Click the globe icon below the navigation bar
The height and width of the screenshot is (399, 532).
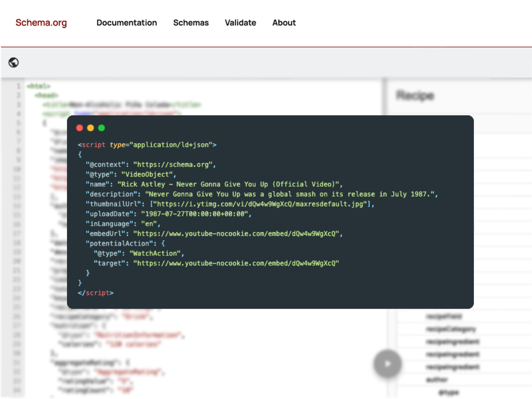pos(13,62)
